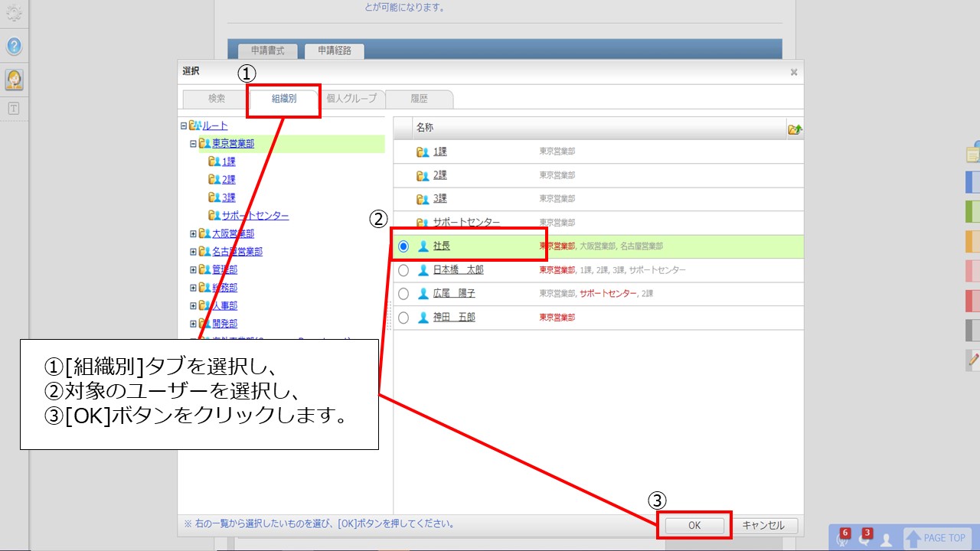Screen dimensions: 980x551
Task: Click the gear settings icon in sidebar
Action: click(x=14, y=13)
